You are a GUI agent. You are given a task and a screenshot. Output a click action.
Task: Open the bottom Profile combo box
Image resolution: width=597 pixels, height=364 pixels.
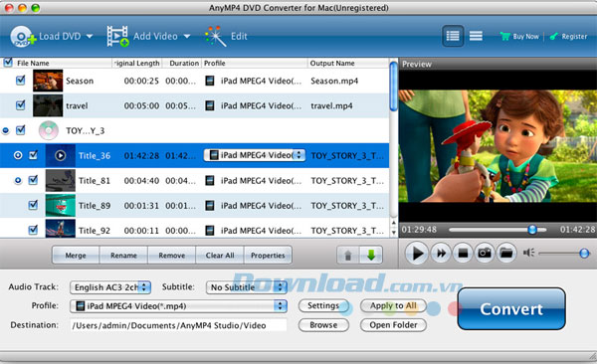(178, 306)
